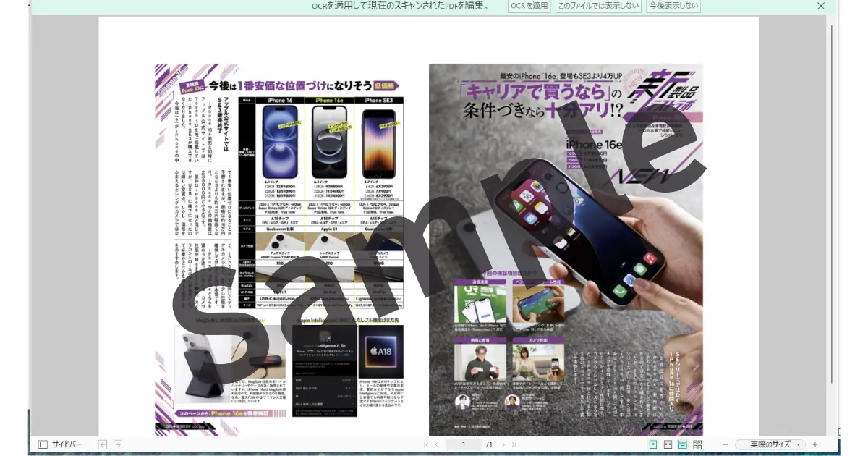Image resolution: width=868 pixels, height=456 pixels.
Task: Click the magazine page with iPhone 16e
Action: tap(566, 250)
